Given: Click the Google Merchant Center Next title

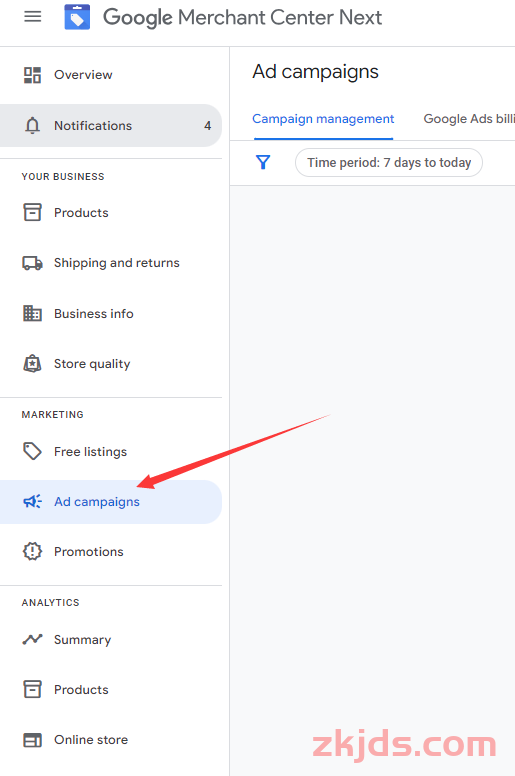Looking at the screenshot, I should (242, 18).
